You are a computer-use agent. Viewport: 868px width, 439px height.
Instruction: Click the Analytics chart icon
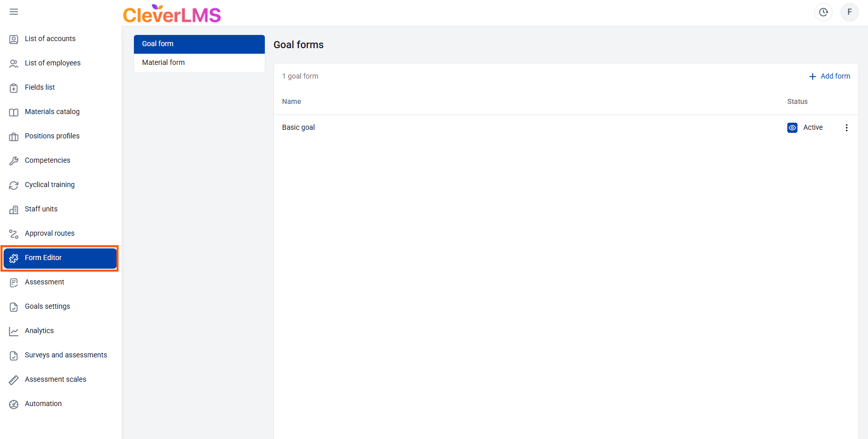(x=14, y=331)
